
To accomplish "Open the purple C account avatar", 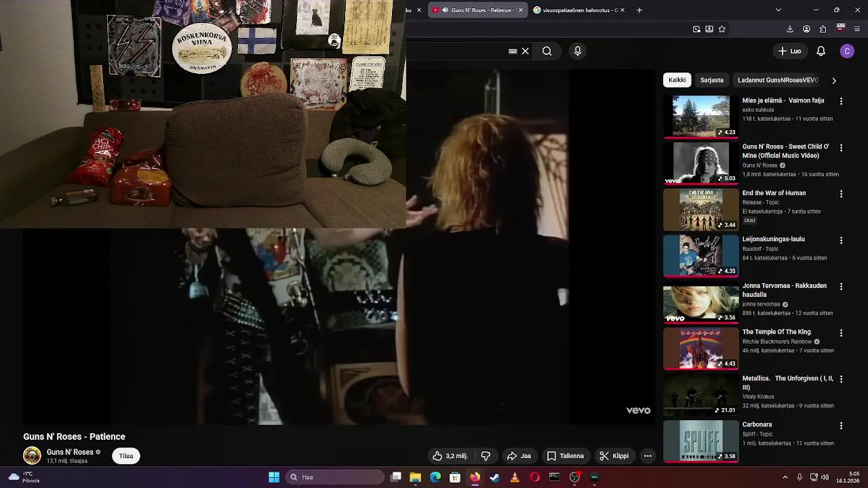I will point(846,51).
